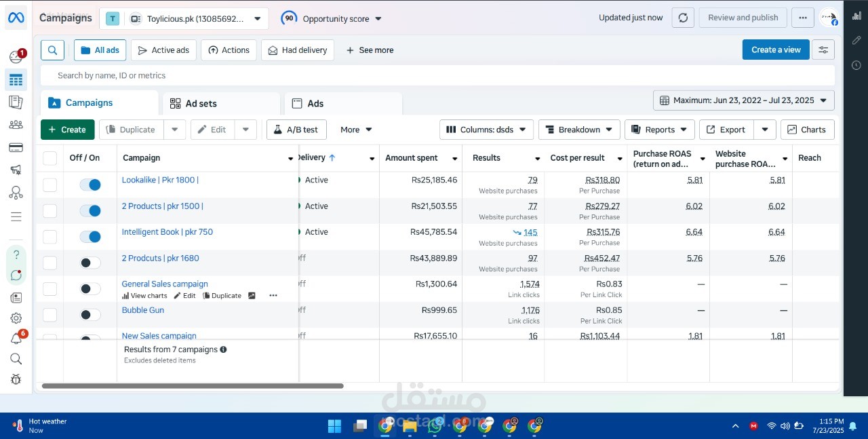The image size is (868, 439).
Task: Open the Intelligent Book | pkr 750 campaign link
Action: pos(167,232)
